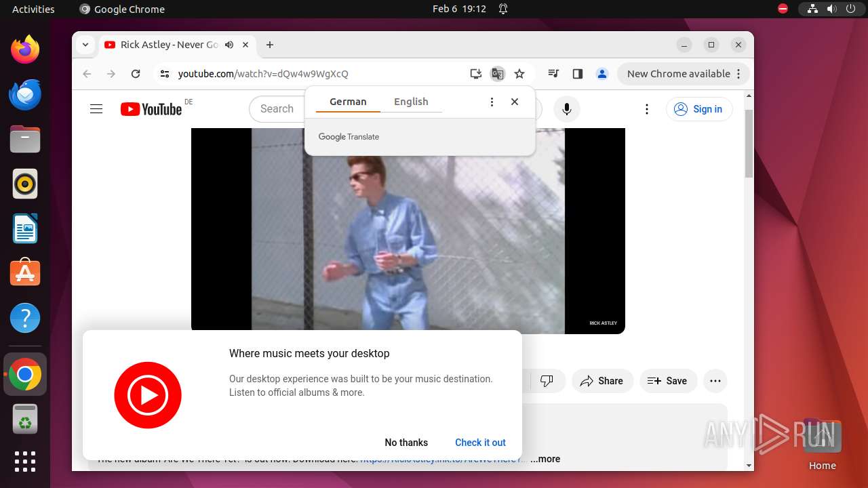Expand the description with ...more
Viewport: 868px width, 488px height.
click(545, 459)
